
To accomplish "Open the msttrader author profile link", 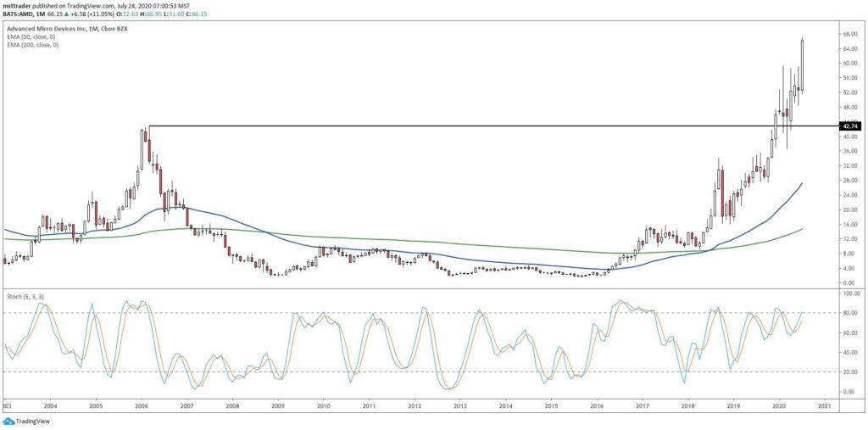I will [x=15, y=4].
